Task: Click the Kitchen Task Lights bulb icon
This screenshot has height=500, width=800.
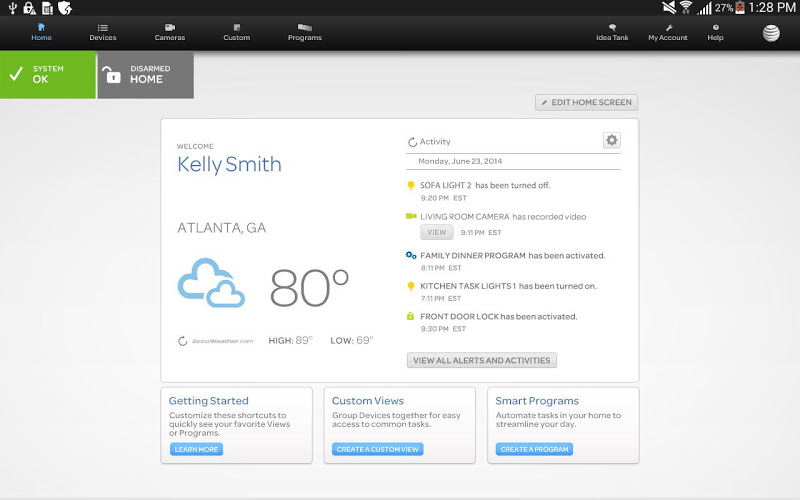Action: click(411, 286)
